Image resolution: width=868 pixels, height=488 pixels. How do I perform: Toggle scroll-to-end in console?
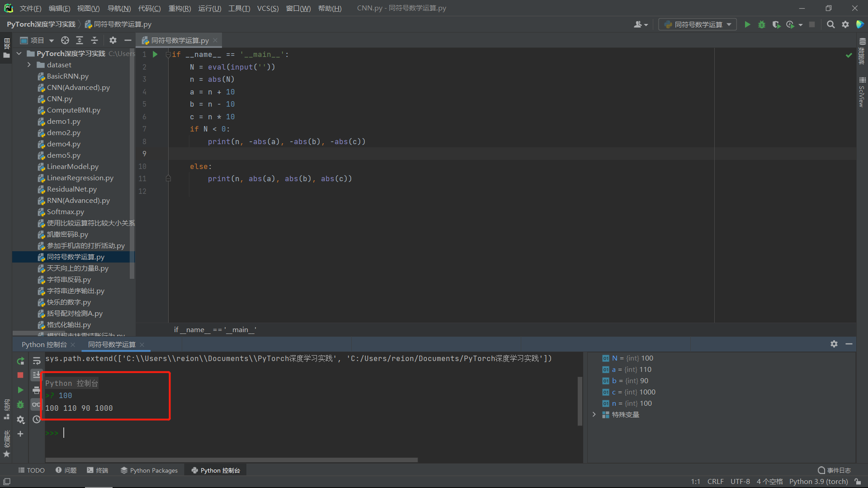click(x=37, y=375)
